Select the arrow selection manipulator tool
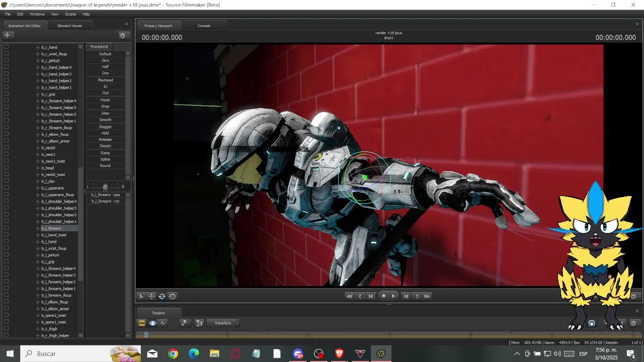644x362 pixels. [x=141, y=296]
